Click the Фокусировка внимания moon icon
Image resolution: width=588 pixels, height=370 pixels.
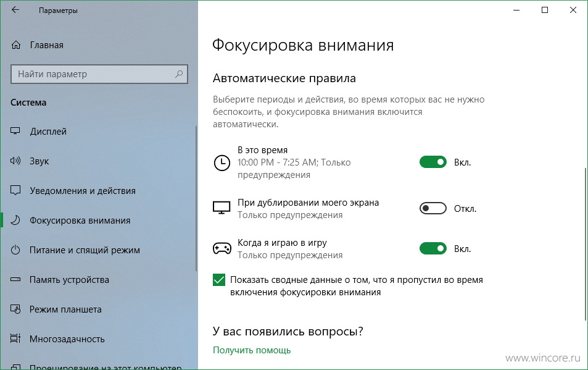click(15, 220)
